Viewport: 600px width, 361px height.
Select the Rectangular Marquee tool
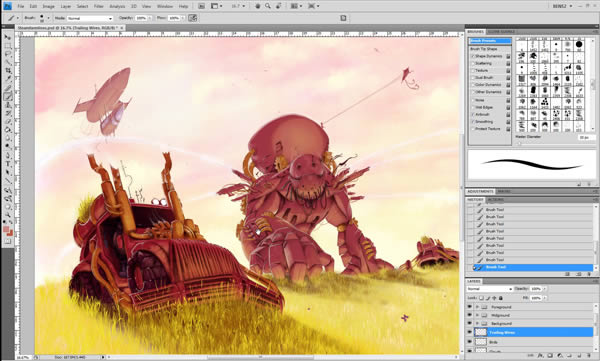(8, 46)
